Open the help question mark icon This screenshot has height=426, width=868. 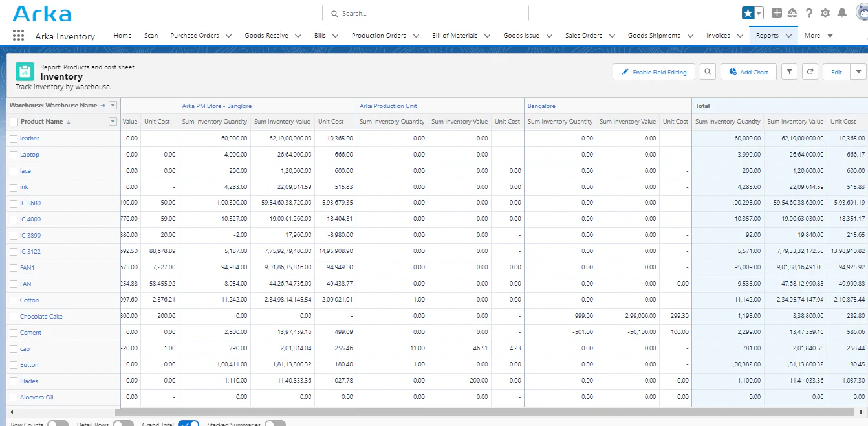[x=808, y=13]
